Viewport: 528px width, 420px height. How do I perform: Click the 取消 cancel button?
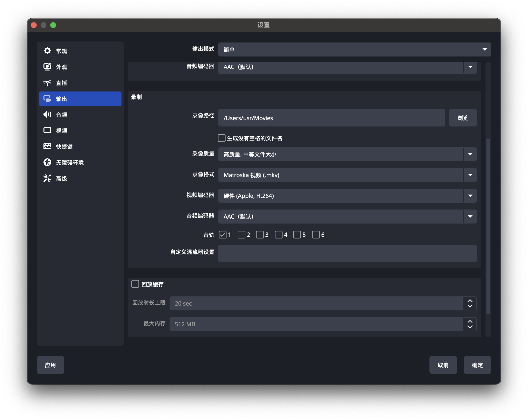[x=443, y=365]
